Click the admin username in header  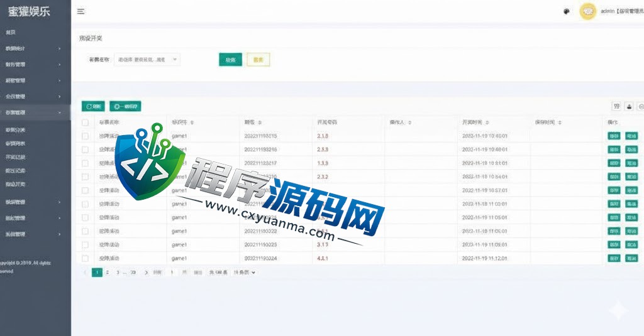[x=622, y=11]
